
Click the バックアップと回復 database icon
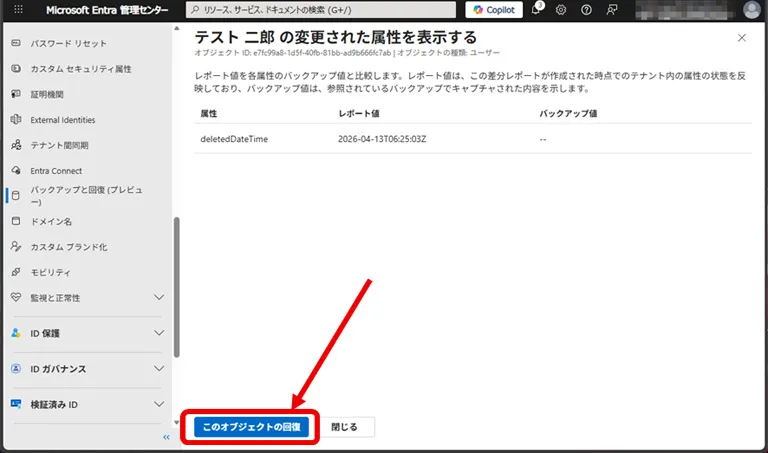coord(16,195)
